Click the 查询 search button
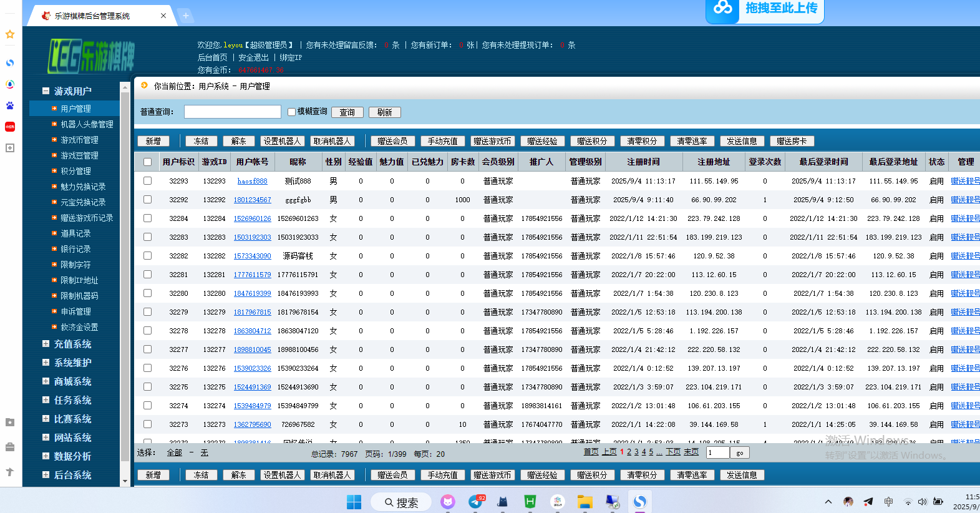Viewport: 980px width, 513px height. [347, 112]
